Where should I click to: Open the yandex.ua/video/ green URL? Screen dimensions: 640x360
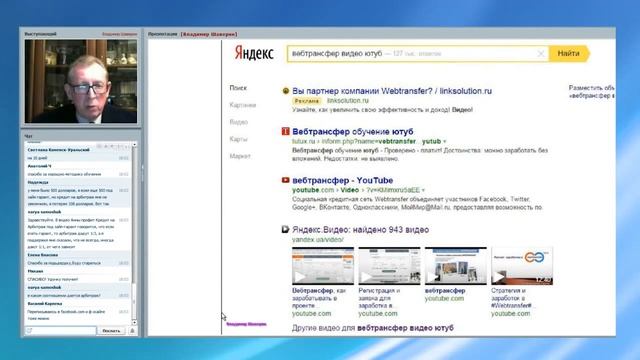point(318,240)
